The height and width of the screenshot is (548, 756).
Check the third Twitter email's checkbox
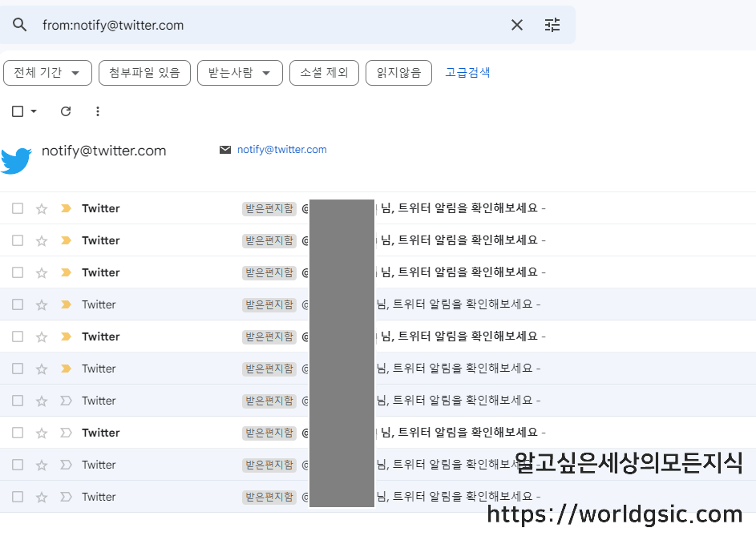coord(18,272)
